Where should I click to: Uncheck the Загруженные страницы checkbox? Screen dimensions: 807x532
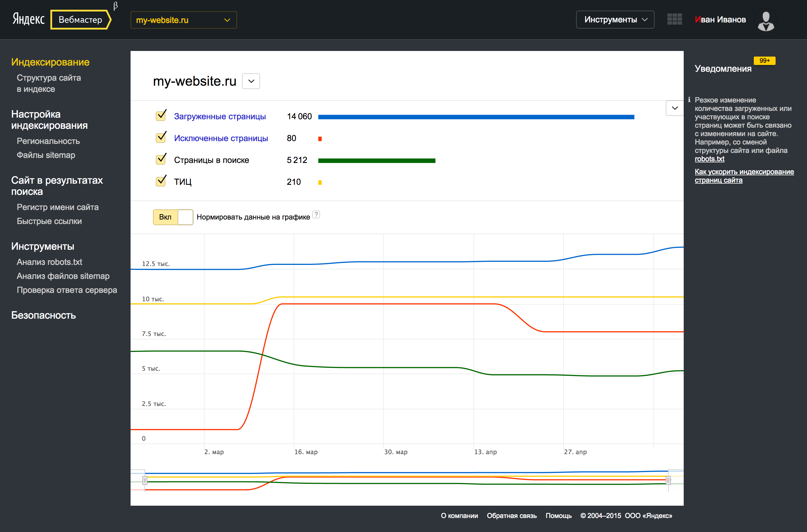coord(161,116)
